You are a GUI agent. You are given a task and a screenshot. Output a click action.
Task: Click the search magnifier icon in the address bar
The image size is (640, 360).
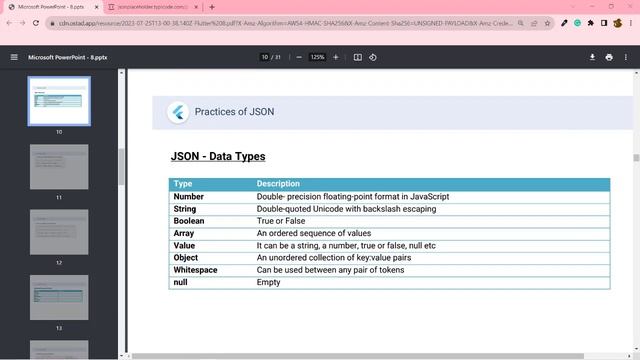coord(521,23)
